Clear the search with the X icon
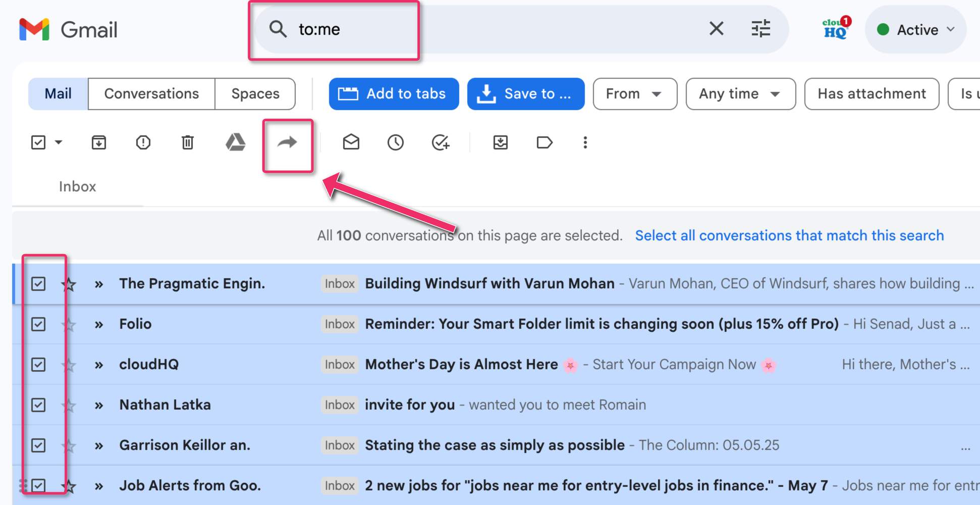 [716, 29]
